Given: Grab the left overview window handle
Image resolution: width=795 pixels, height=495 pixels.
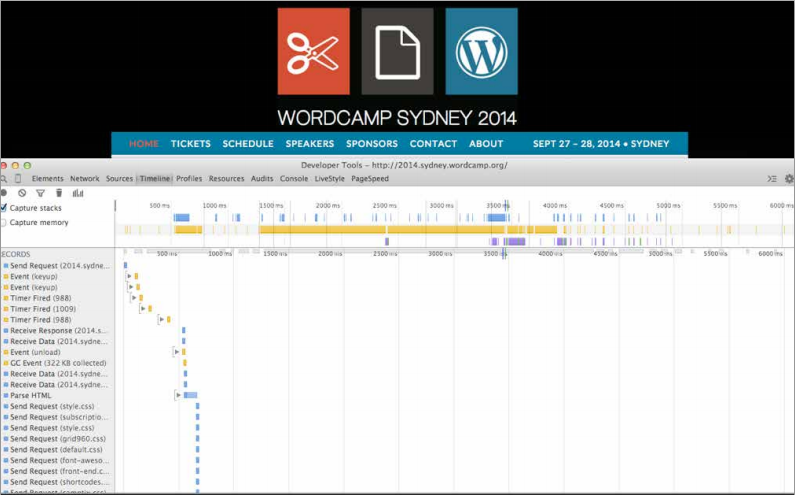Looking at the screenshot, I should (116, 205).
